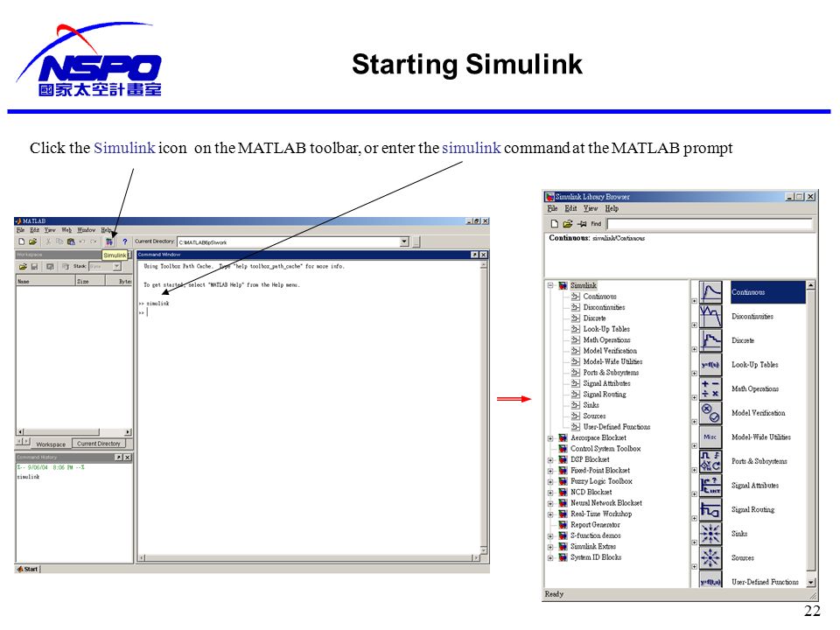The image size is (840, 630).
Task: Expand the Real-Time Workshop tree node
Action: point(550,514)
